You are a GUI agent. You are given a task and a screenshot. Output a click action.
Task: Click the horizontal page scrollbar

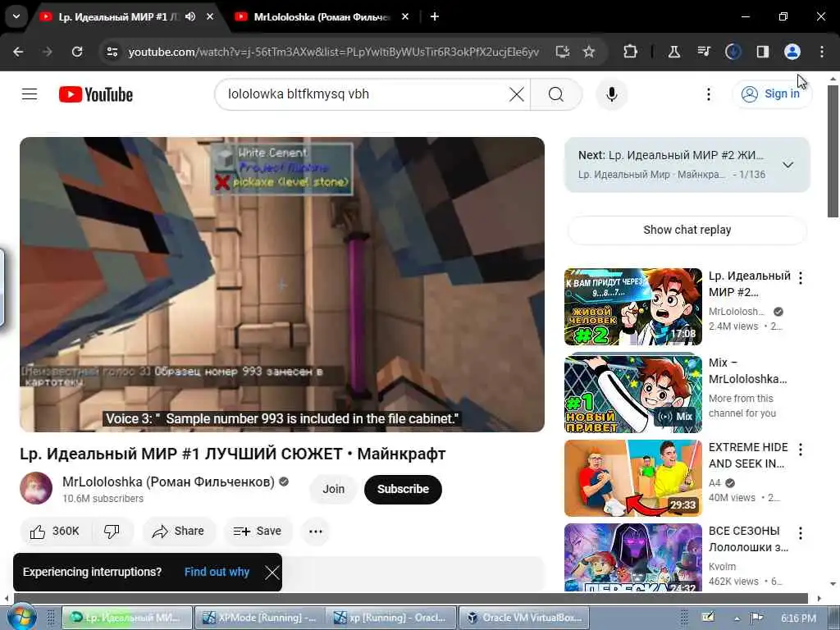410,598
